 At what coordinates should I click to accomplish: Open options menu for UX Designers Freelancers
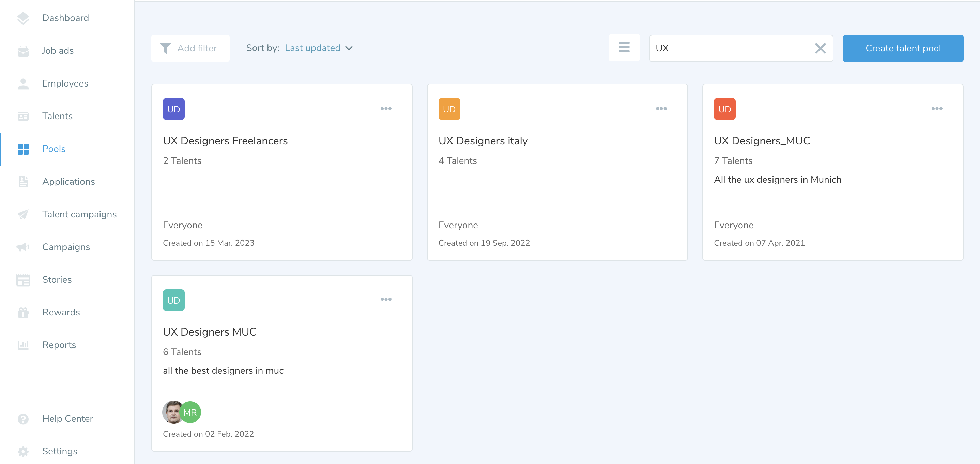click(x=386, y=109)
